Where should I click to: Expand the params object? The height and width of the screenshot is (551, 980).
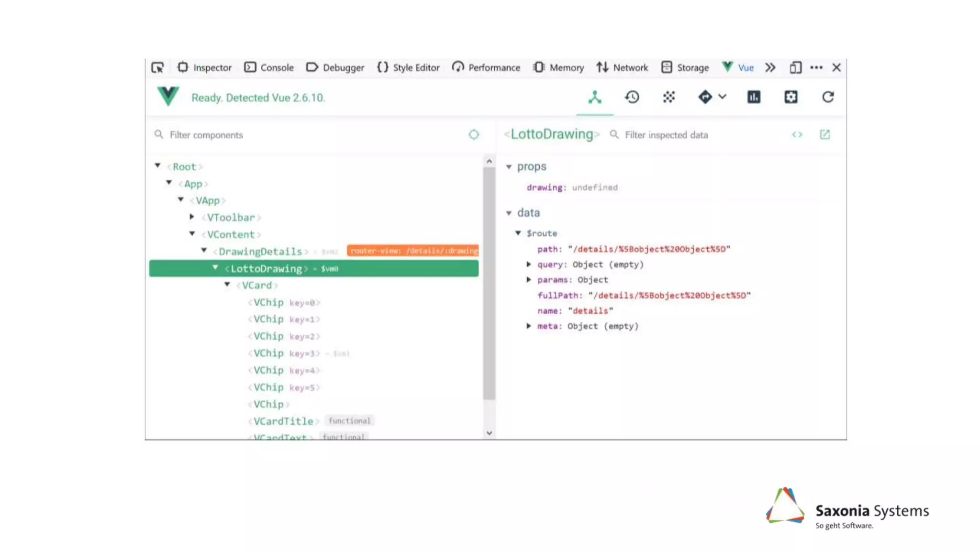(529, 279)
